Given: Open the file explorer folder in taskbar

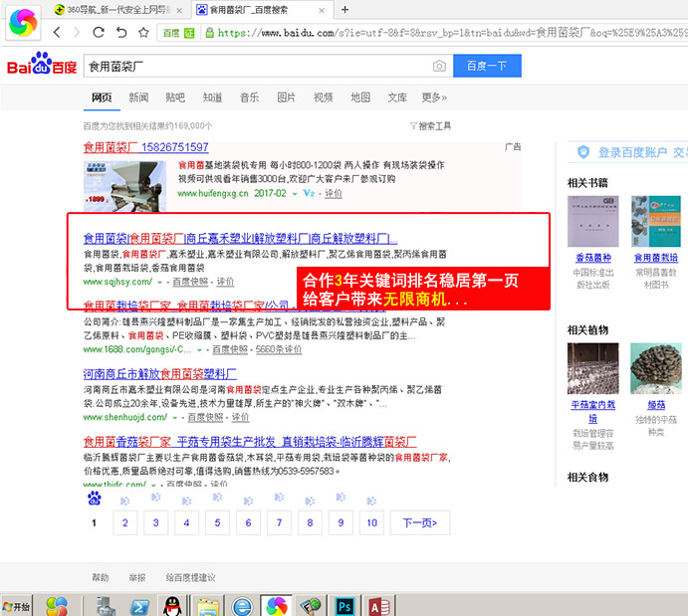Looking at the screenshot, I should coord(208,607).
